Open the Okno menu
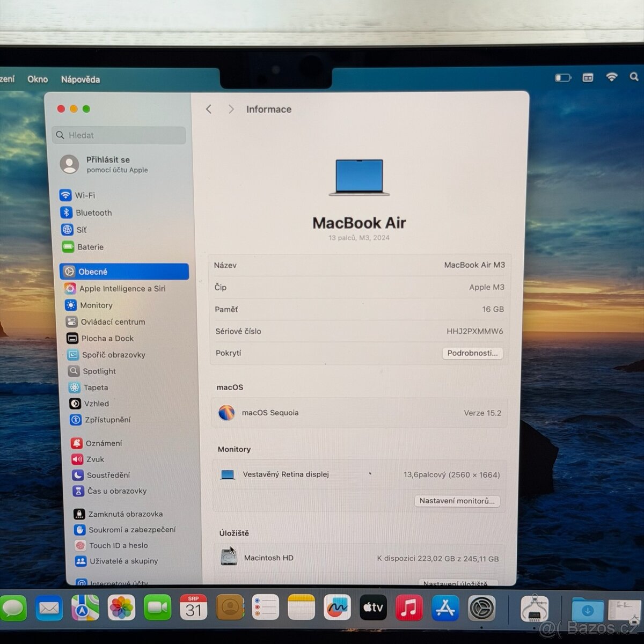This screenshot has height=644, width=644. pos(38,79)
